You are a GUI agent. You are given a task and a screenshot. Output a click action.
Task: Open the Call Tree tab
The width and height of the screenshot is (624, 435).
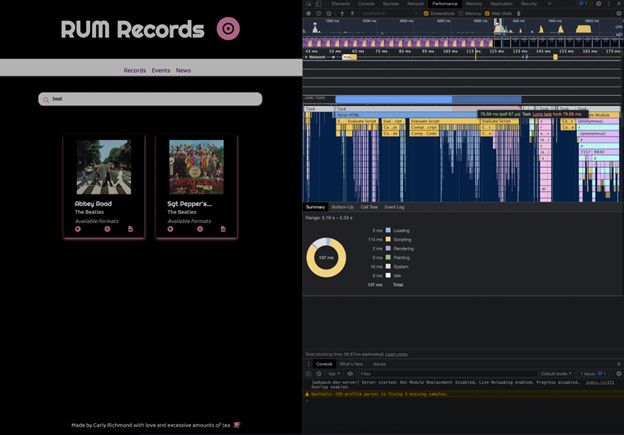point(369,207)
